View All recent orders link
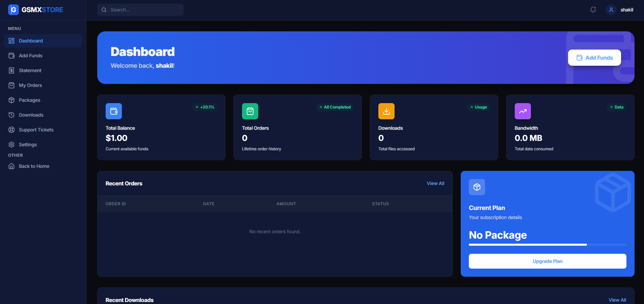 tap(435, 183)
